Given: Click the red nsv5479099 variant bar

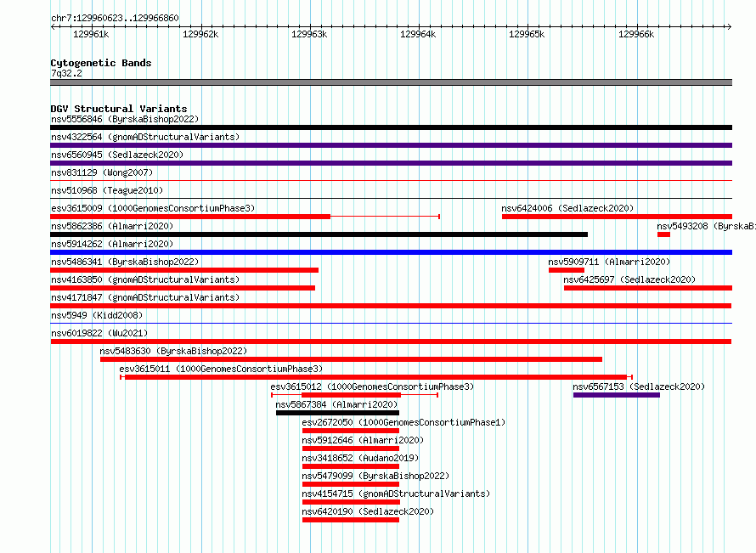Looking at the screenshot, I should pos(351,484).
